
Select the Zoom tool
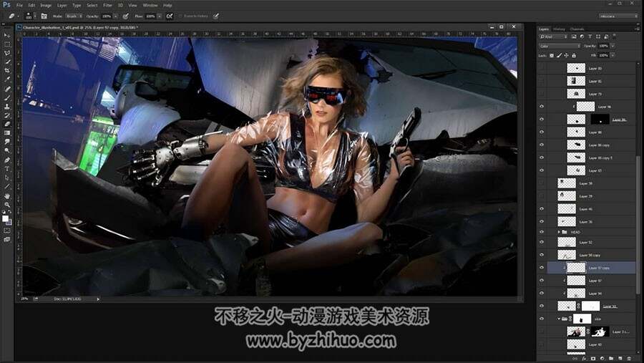point(7,204)
